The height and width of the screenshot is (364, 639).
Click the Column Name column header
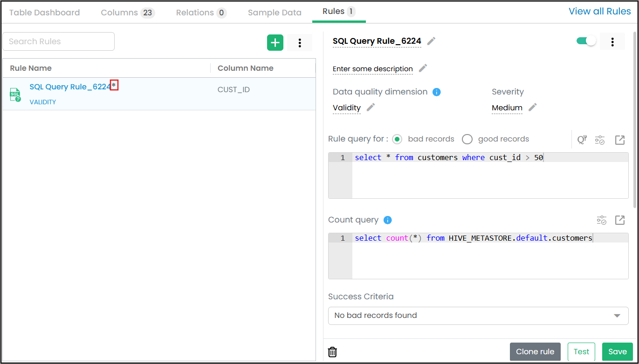[246, 68]
